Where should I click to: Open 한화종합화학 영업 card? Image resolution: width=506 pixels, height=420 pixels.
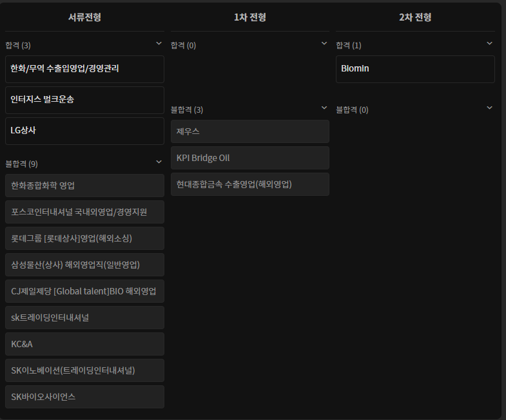(84, 186)
